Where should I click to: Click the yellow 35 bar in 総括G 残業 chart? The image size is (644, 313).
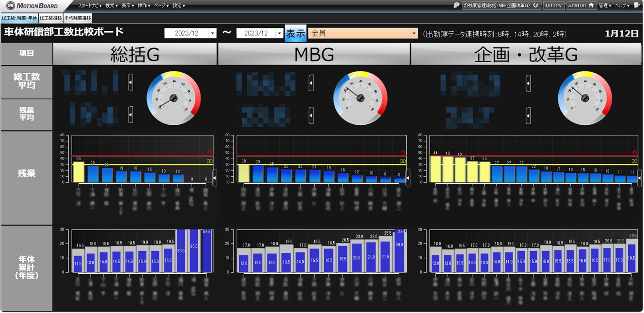click(x=78, y=172)
